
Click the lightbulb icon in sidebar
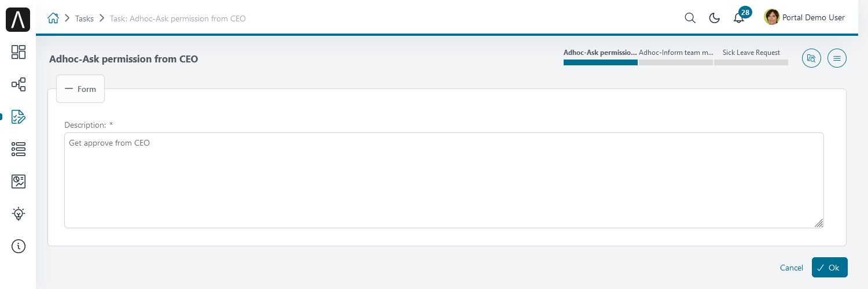pos(19,214)
